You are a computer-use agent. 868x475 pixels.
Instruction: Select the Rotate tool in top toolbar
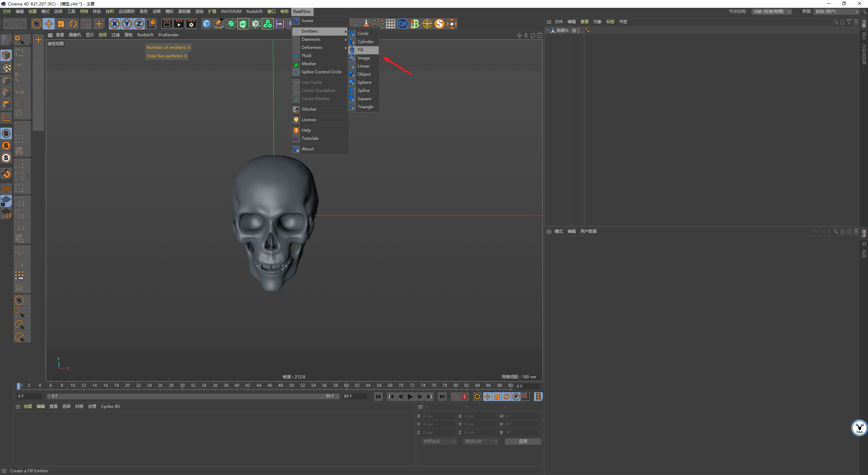[73, 24]
